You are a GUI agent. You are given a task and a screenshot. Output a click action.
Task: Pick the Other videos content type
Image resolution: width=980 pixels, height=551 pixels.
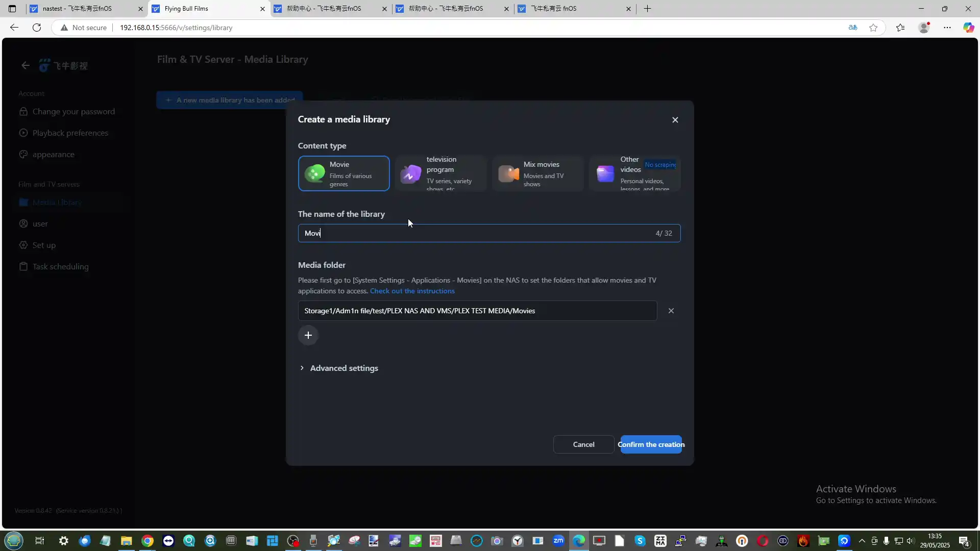634,173
